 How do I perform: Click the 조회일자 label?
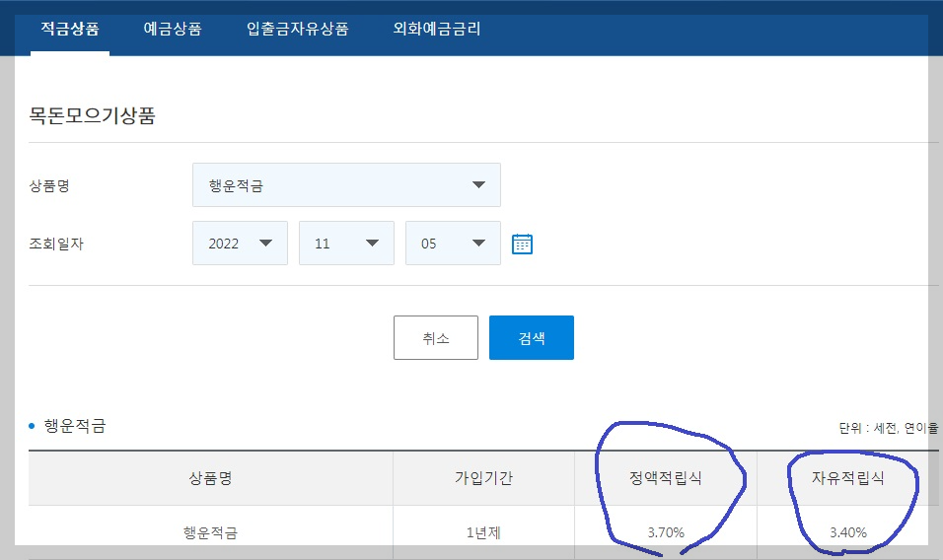pos(56,244)
